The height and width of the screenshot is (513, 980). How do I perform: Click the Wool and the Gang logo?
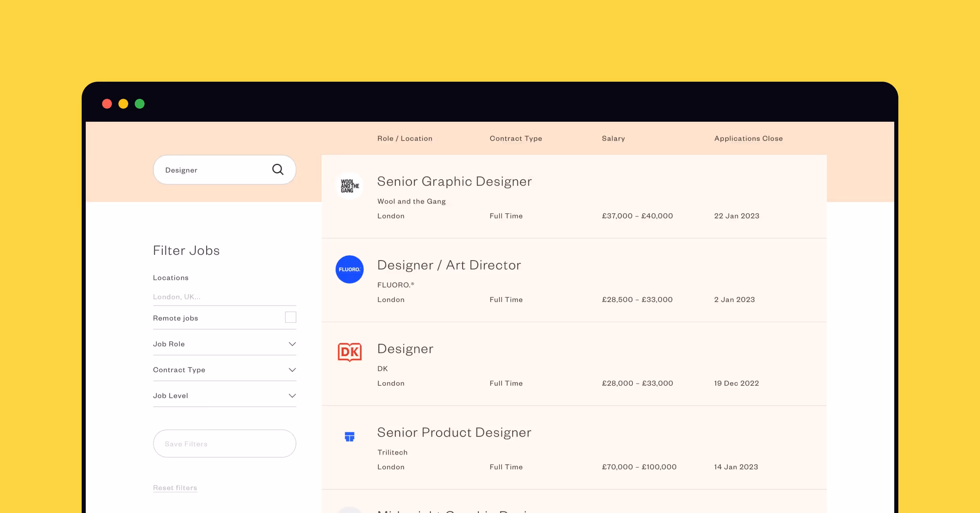click(x=350, y=186)
